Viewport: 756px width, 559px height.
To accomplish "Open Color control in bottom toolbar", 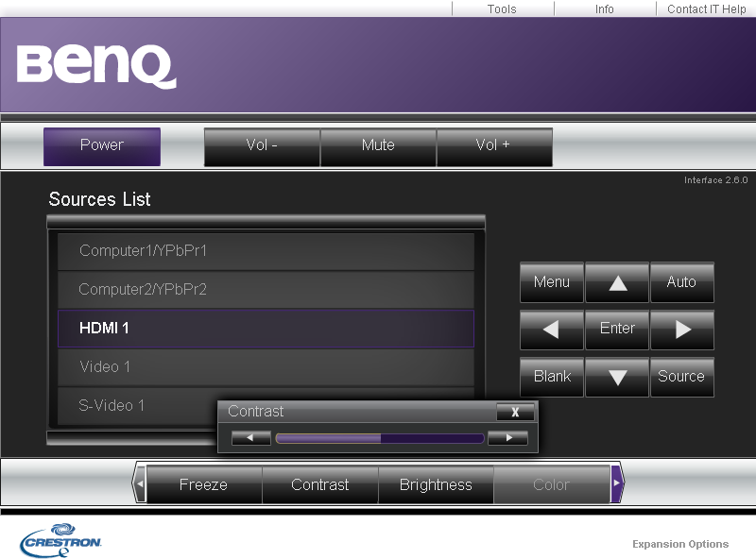I will coord(552,484).
